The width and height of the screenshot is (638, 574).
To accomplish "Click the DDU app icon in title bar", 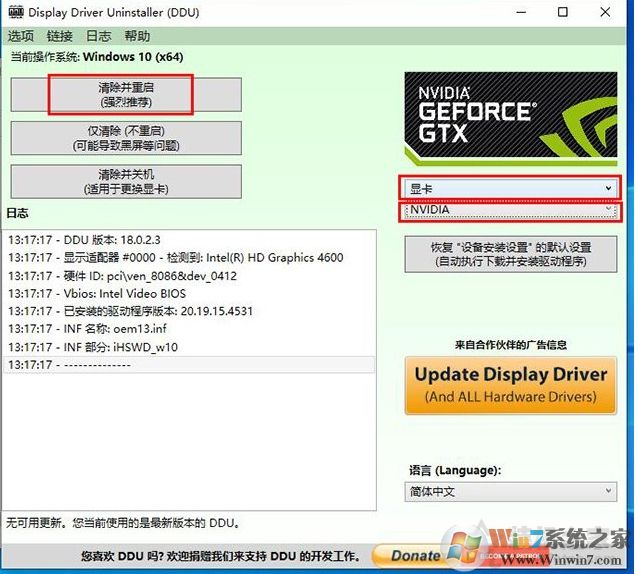I will [x=16, y=12].
